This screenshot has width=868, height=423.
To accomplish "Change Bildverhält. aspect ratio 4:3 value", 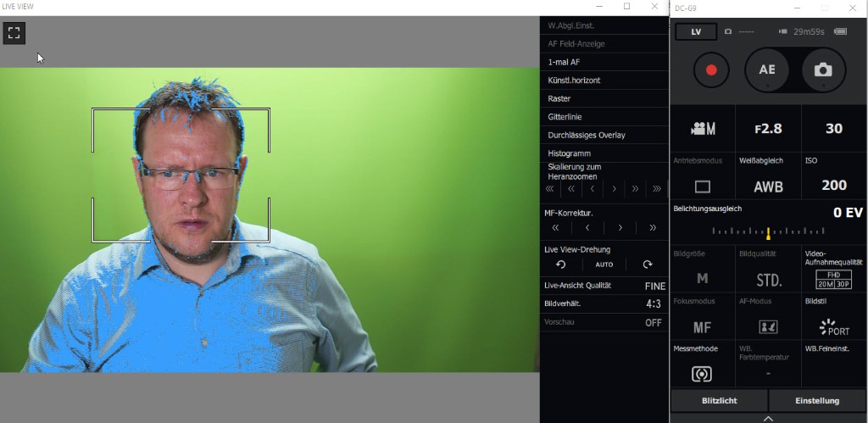I will 654,303.
